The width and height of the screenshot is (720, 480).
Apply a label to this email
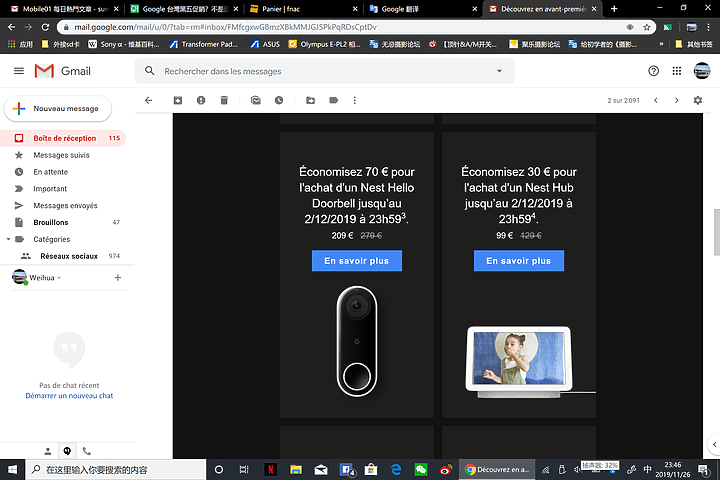333,100
